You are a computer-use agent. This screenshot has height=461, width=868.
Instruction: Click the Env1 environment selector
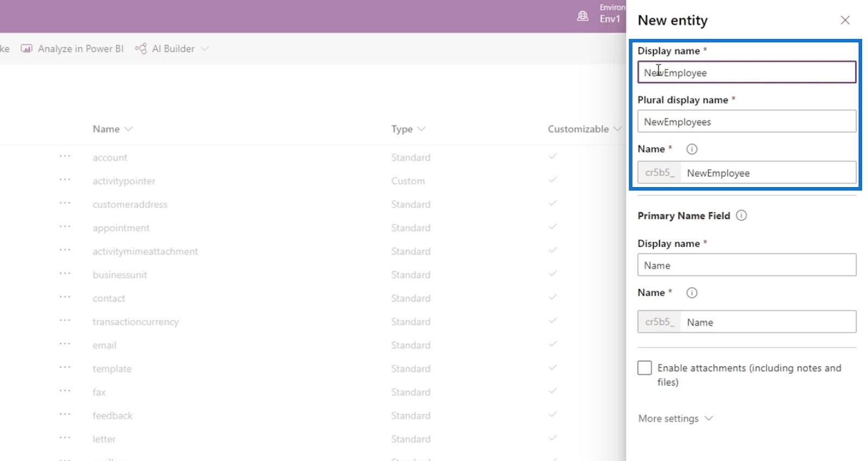pos(610,19)
